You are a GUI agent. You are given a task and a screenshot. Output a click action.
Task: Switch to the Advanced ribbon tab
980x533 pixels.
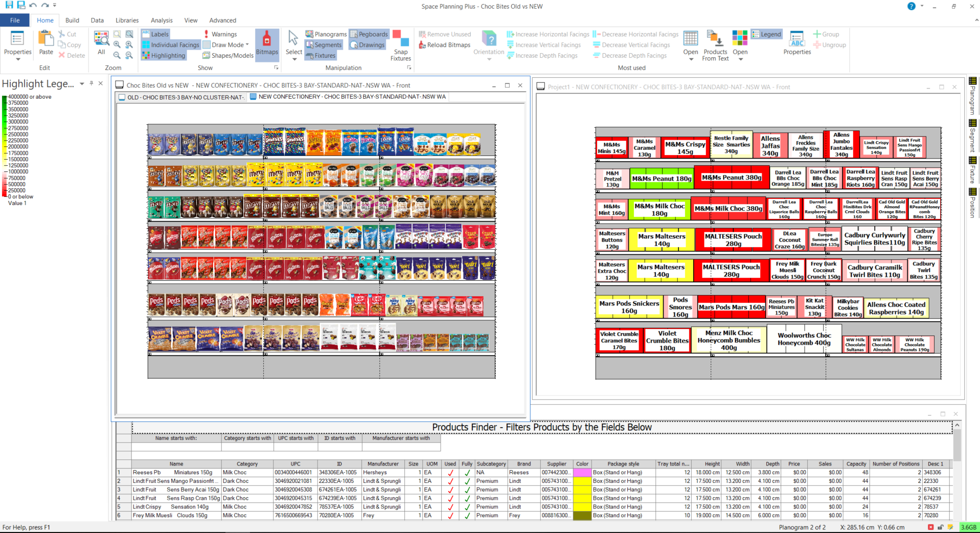[x=222, y=20]
